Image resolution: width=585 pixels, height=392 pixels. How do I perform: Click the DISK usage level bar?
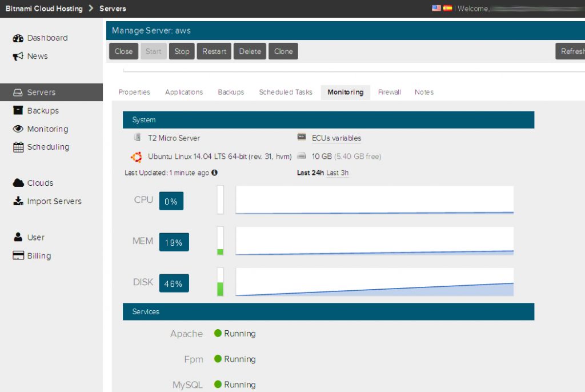tap(220, 282)
